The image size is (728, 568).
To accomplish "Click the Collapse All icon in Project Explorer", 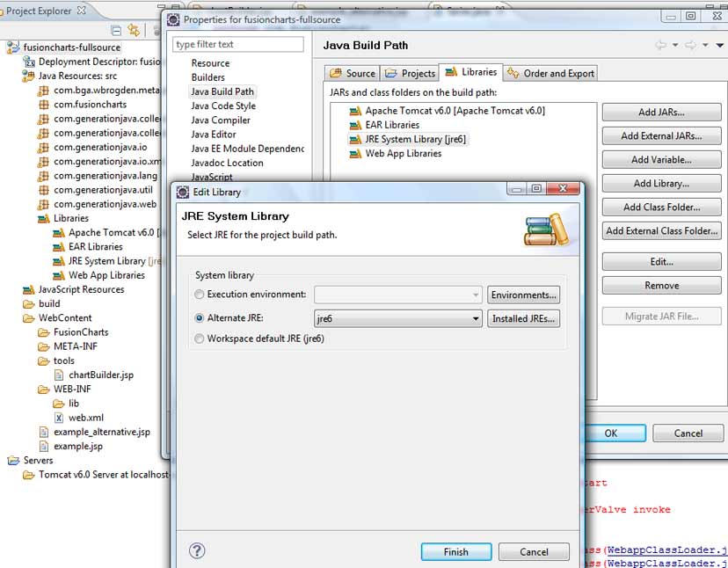I will coord(117,31).
